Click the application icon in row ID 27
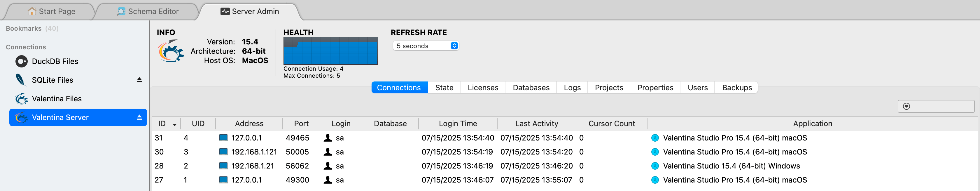 [x=655, y=180]
